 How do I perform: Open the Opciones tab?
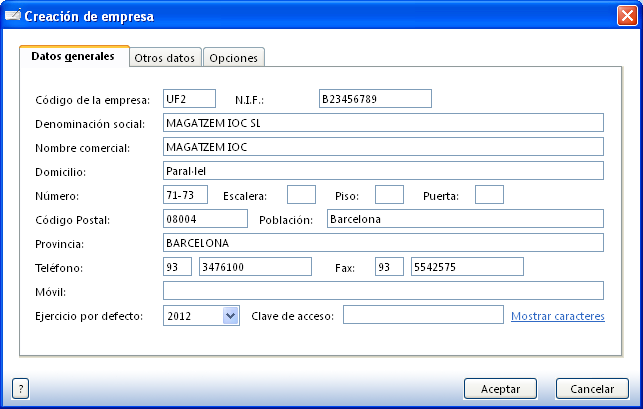(233, 58)
